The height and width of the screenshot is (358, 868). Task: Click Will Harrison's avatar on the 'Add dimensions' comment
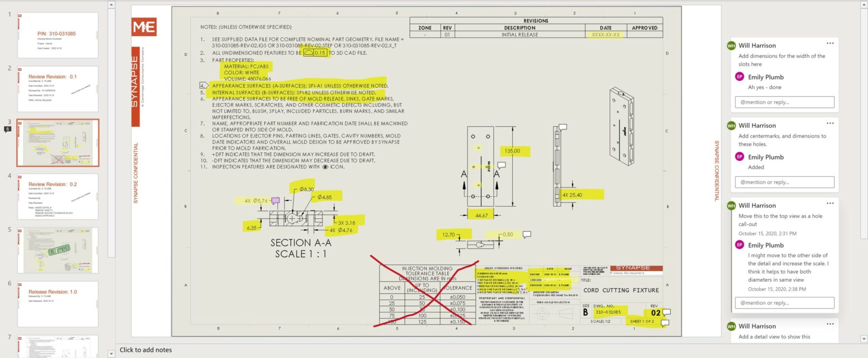(731, 46)
